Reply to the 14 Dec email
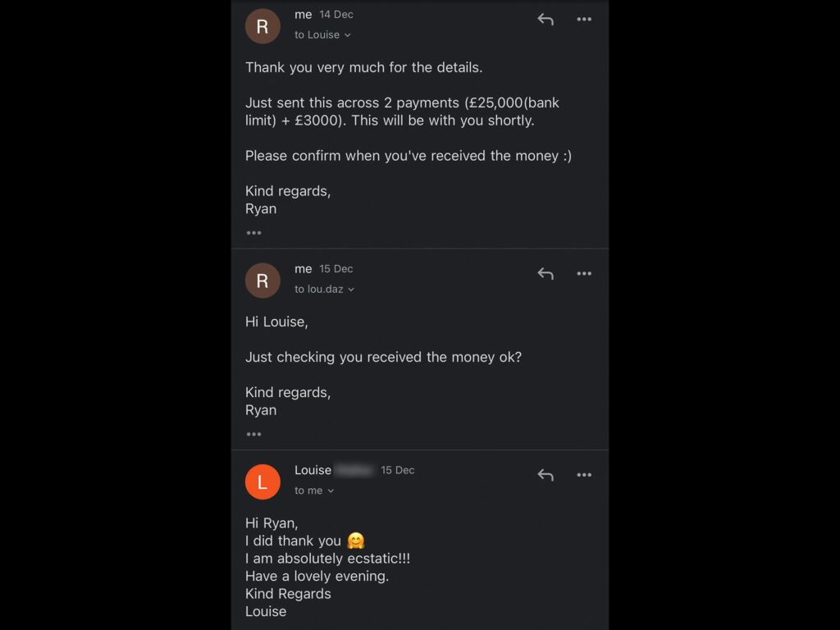The height and width of the screenshot is (630, 840). (546, 20)
